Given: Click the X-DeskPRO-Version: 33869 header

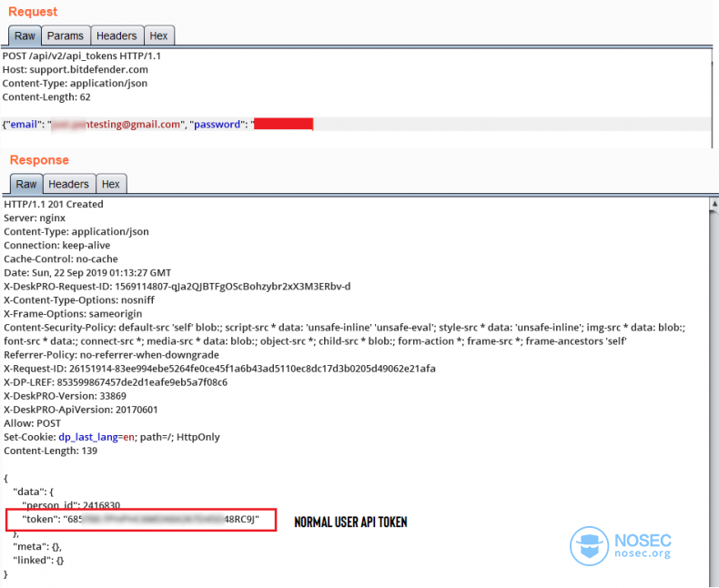Looking at the screenshot, I should click(66, 396).
